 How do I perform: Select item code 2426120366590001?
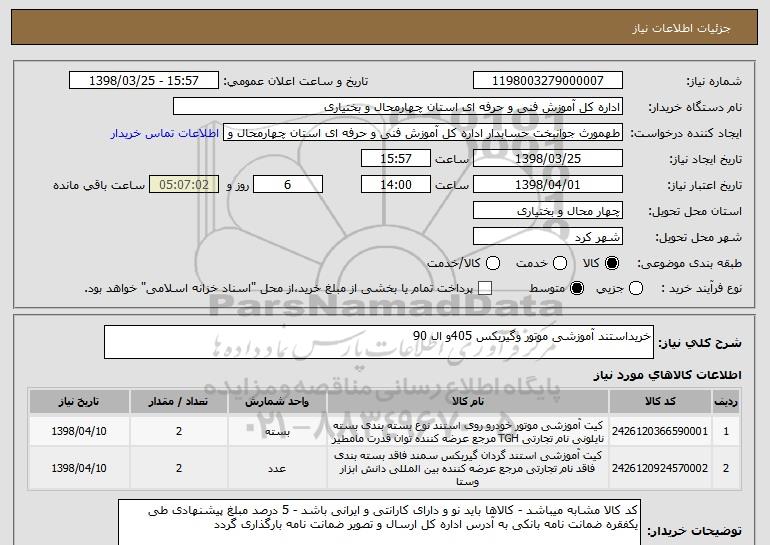click(x=660, y=431)
